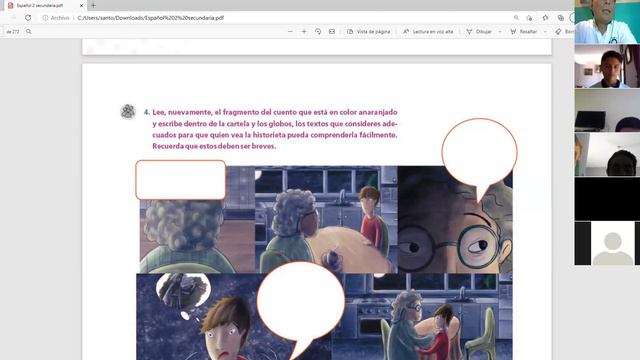This screenshot has width=640, height=360.
Task: Click the address bar file path
Action: click(x=151, y=18)
